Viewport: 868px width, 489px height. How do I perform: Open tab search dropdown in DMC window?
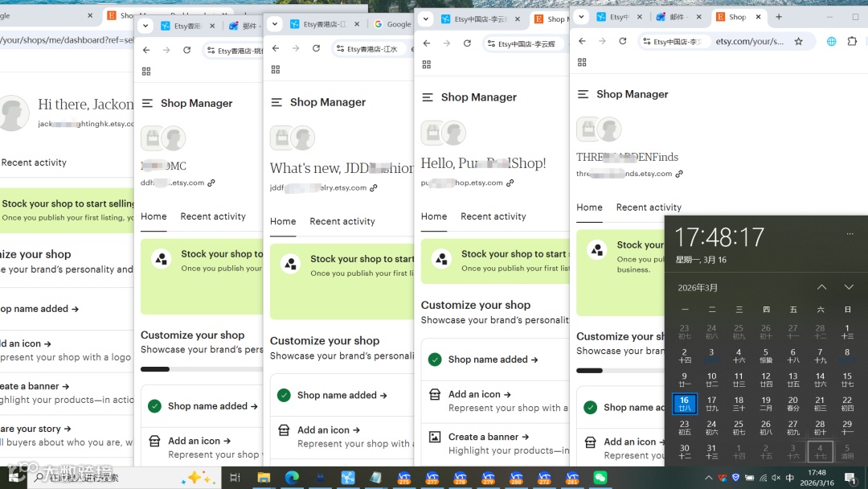tap(145, 26)
